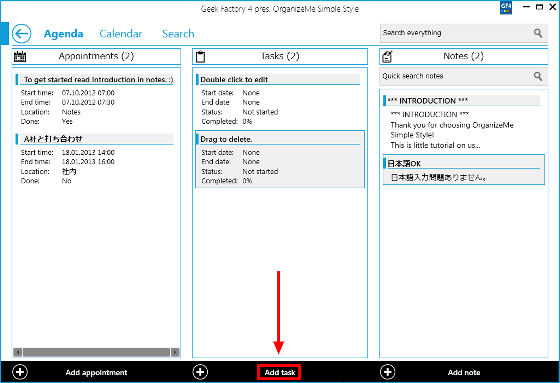Click the Search everything magnifier icon

click(x=538, y=33)
